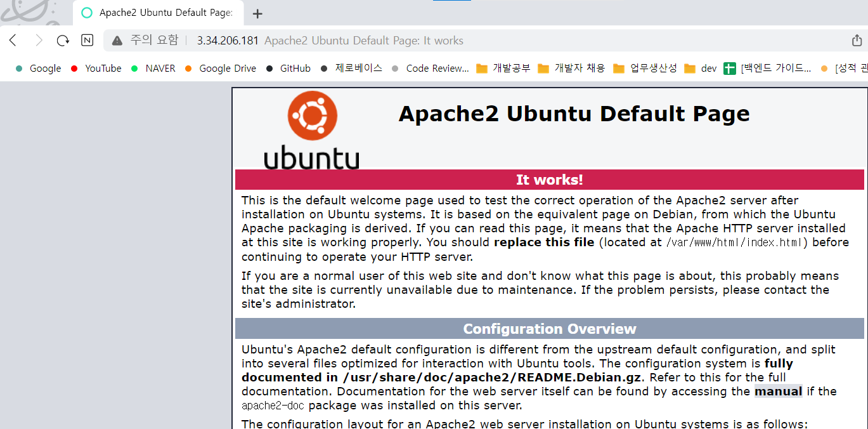The height and width of the screenshot is (429, 868).
Task: Expand the 개발자 채용 bookmark folder
Action: [x=571, y=69]
